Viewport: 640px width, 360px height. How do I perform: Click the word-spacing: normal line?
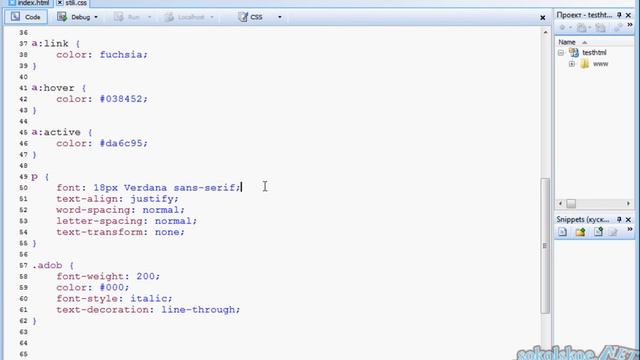click(120, 210)
